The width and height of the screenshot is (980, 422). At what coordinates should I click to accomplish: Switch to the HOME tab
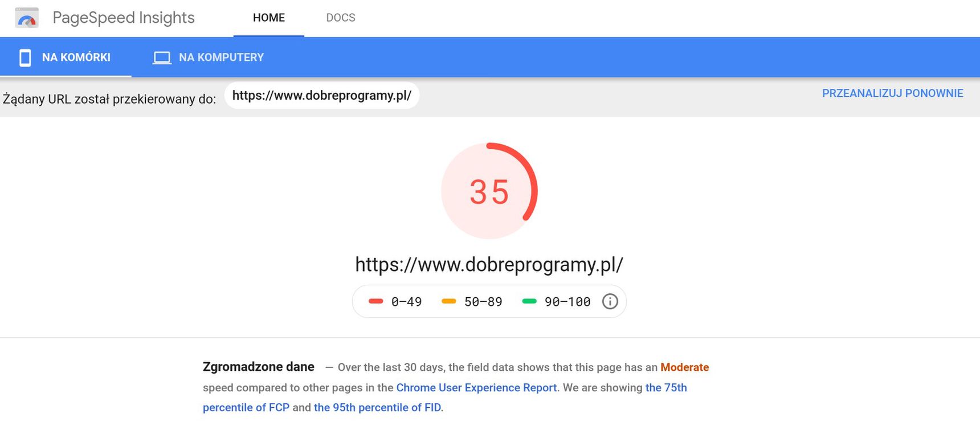[x=269, y=18]
